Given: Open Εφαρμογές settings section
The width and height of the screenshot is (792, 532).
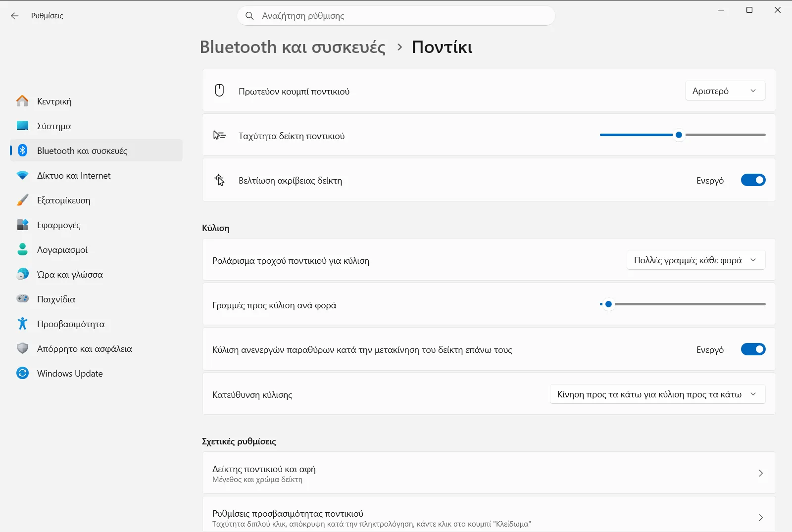Looking at the screenshot, I should coord(96,225).
